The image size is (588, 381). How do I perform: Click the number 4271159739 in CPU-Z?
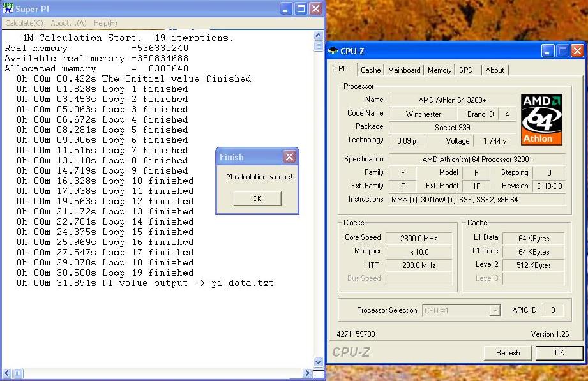click(356, 334)
